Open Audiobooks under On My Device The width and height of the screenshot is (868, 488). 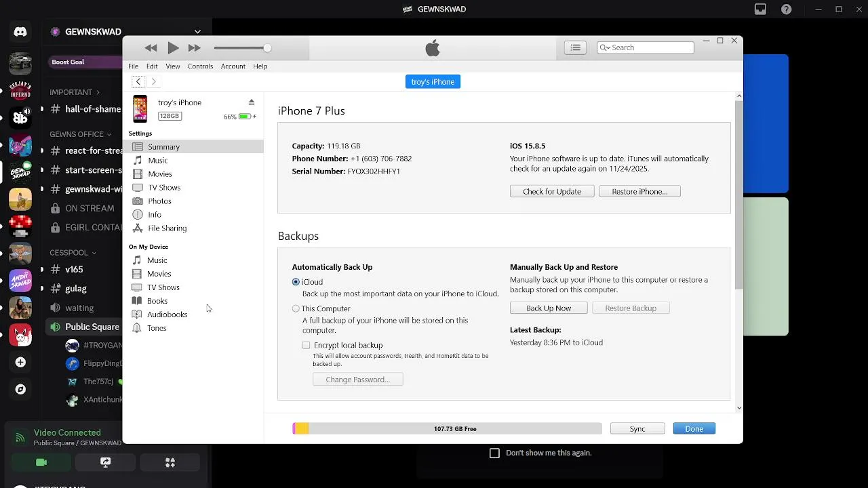coord(167,314)
